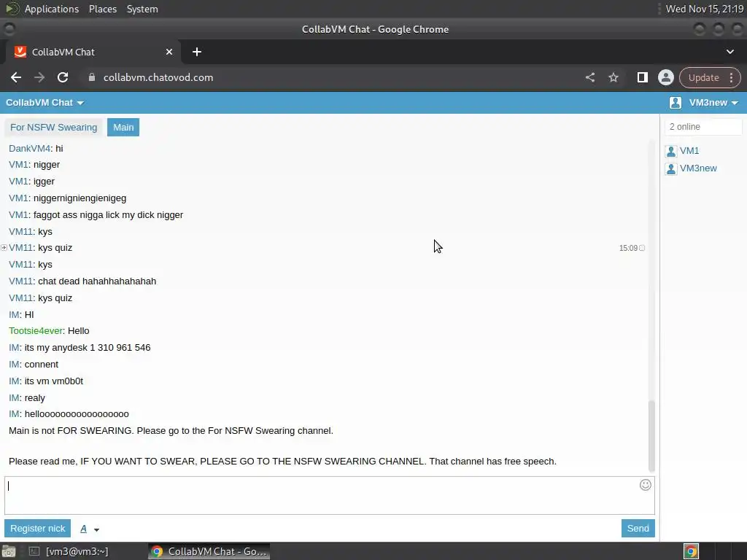Click message options icon beside 15:09
The image size is (747, 560).
pyautogui.click(x=642, y=248)
